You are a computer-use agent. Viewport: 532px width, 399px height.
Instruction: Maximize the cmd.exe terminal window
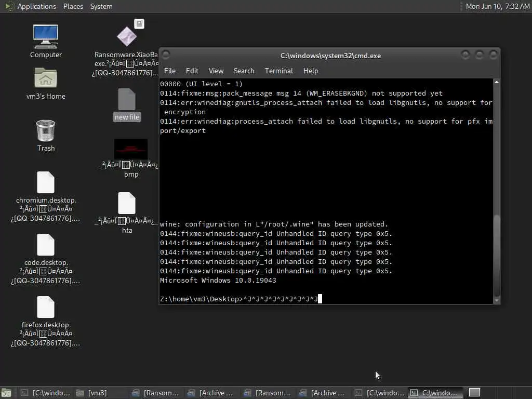click(479, 55)
